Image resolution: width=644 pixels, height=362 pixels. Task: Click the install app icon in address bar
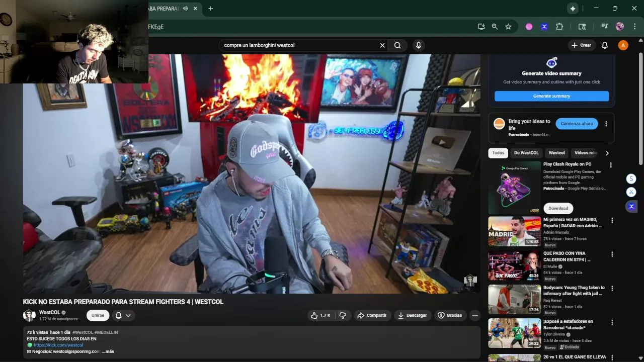(x=481, y=27)
